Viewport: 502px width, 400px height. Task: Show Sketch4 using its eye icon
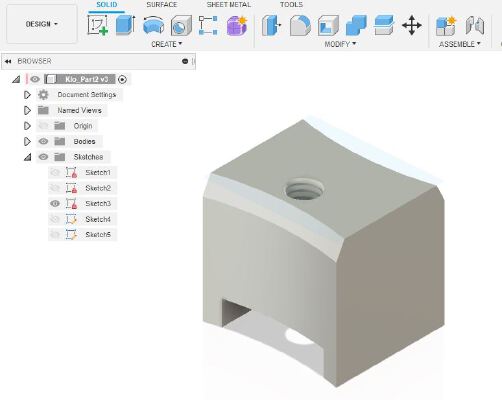(x=55, y=219)
